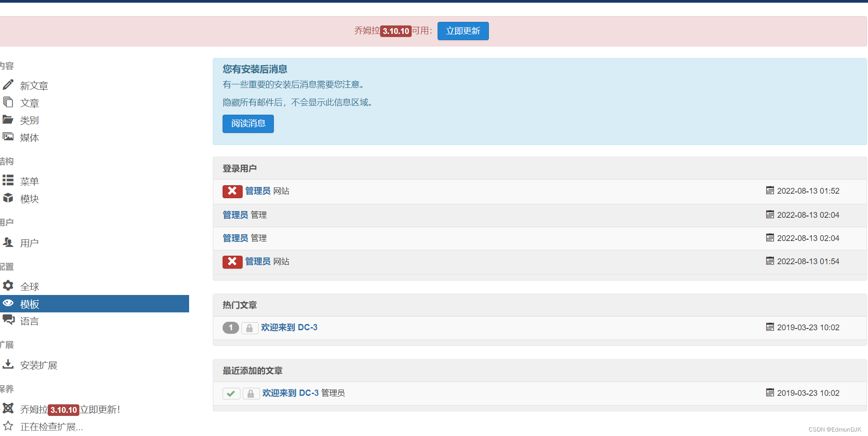Click the eye icon next to 模板
Image resolution: width=868 pixels, height=436 pixels.
[x=8, y=303]
